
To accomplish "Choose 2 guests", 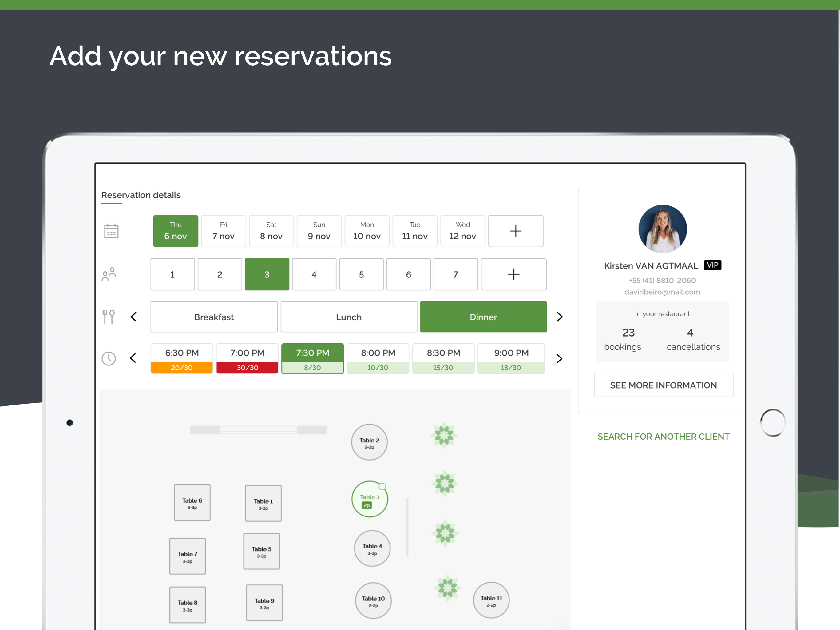I will tap(220, 274).
